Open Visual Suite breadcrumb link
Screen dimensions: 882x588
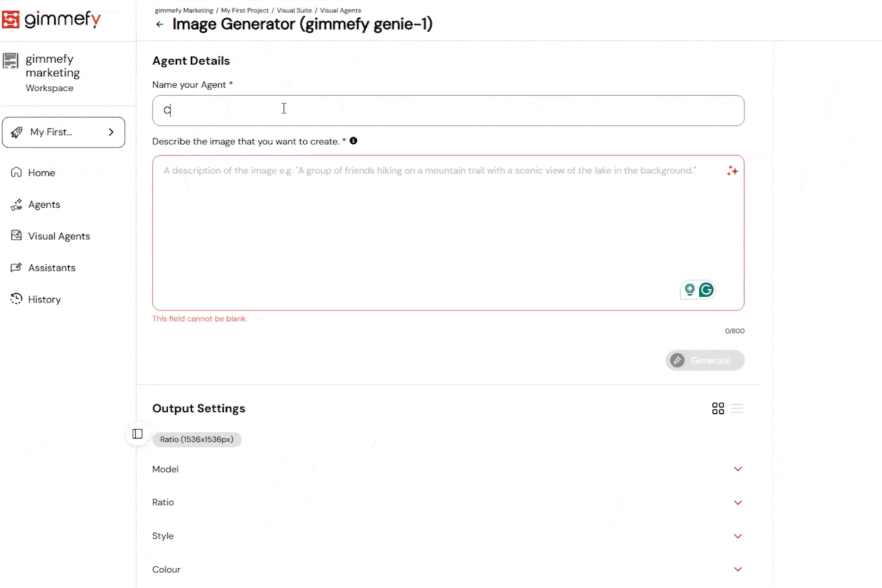294,10
